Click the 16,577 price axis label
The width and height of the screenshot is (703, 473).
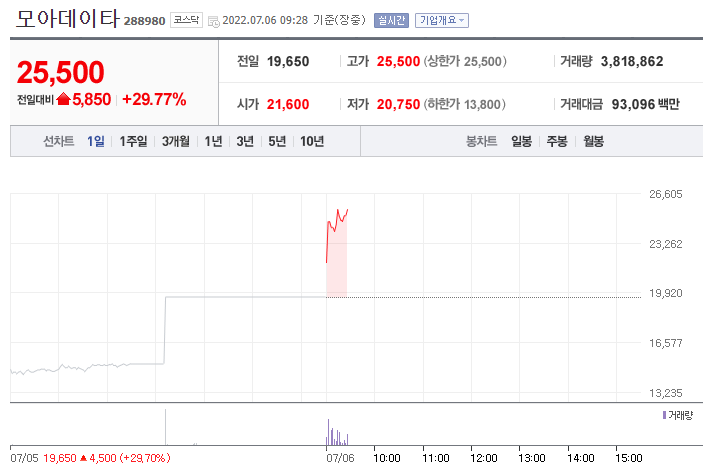(666, 343)
